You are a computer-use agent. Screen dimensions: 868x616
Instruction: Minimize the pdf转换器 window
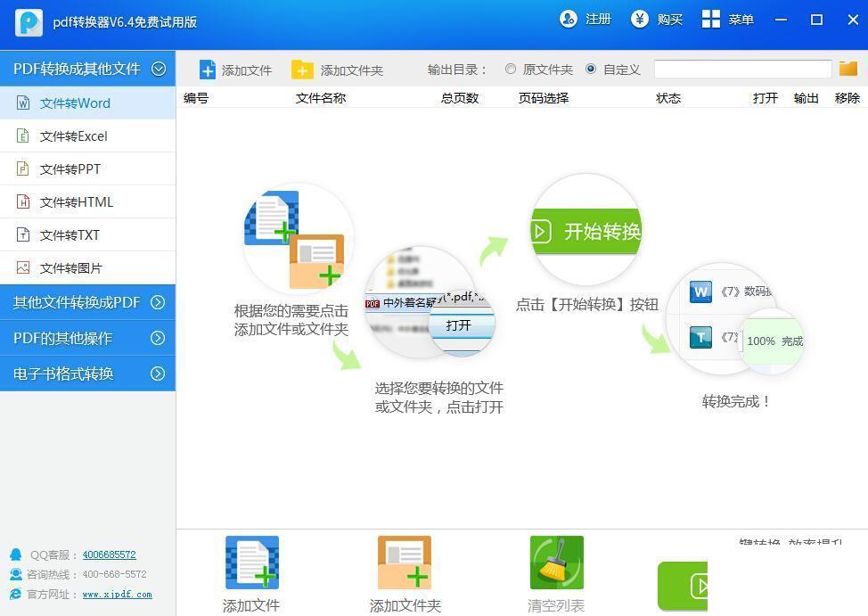[781, 20]
